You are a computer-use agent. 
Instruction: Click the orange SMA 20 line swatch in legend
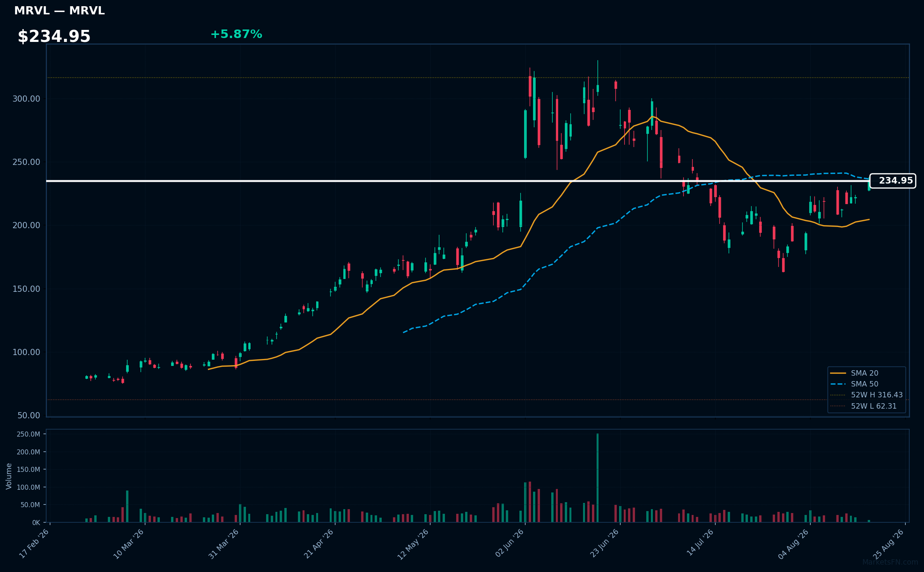[838, 373]
